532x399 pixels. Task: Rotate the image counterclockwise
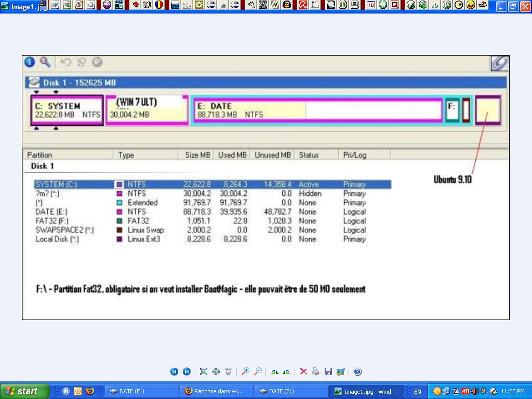pyautogui.click(x=286, y=371)
